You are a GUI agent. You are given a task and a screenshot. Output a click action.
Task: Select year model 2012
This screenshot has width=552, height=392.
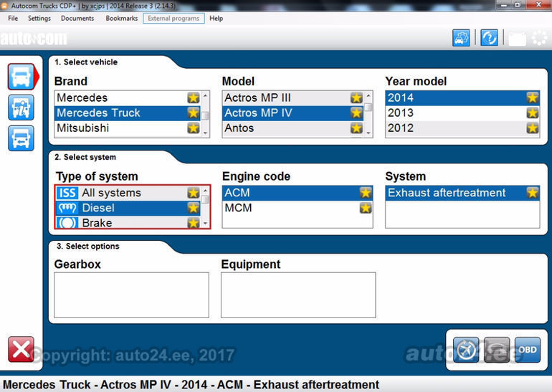(462, 128)
